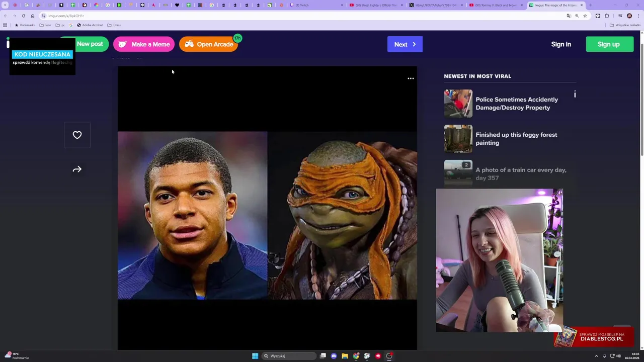Open the Bookmarks star folder
Image resolution: width=644 pixels, height=362 pixels.
[x=25, y=25]
